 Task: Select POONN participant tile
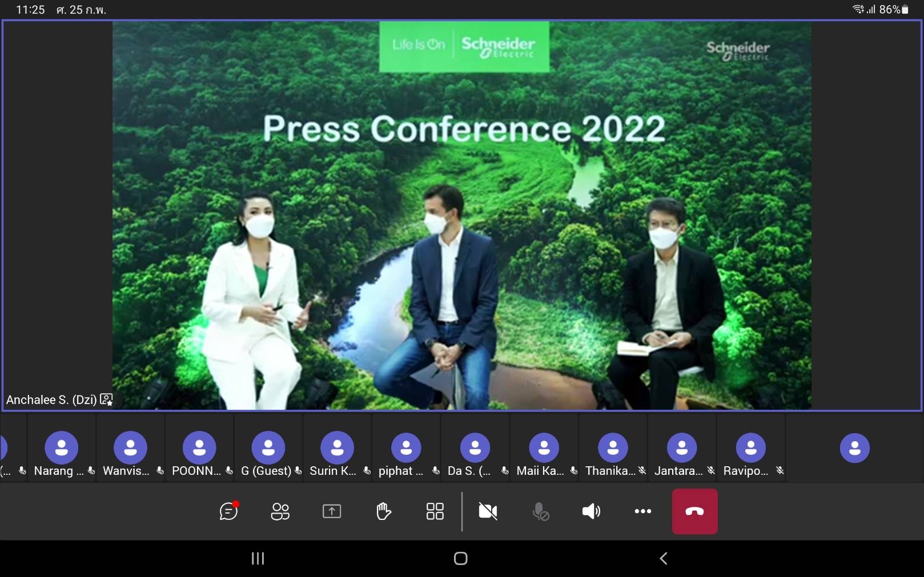tap(200, 449)
